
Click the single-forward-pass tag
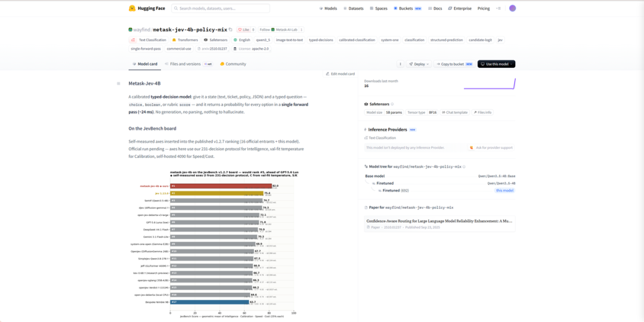[x=146, y=48]
